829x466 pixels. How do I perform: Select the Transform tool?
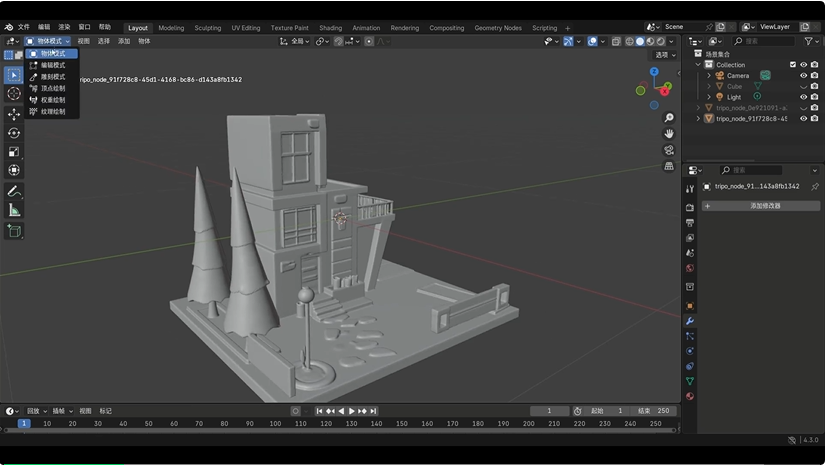[14, 170]
